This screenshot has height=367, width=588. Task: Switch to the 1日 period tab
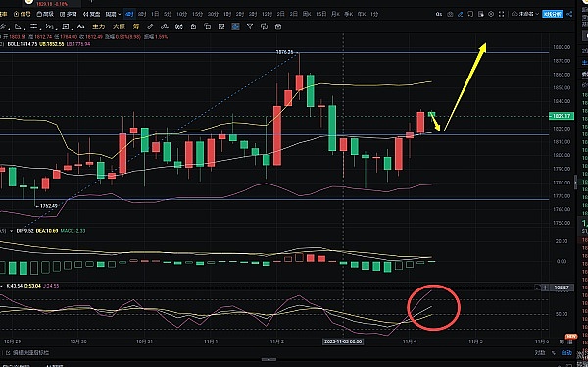pos(155,14)
